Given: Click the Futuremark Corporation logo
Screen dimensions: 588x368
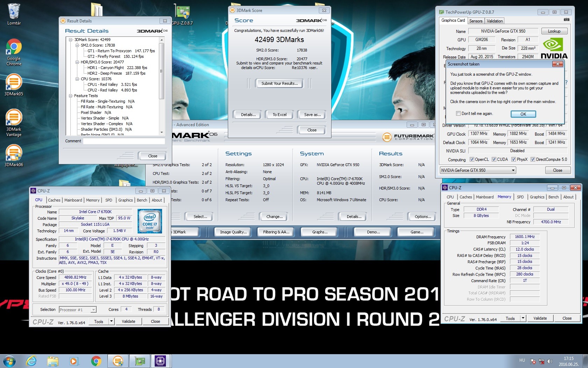Looking at the screenshot, I should (x=408, y=137).
